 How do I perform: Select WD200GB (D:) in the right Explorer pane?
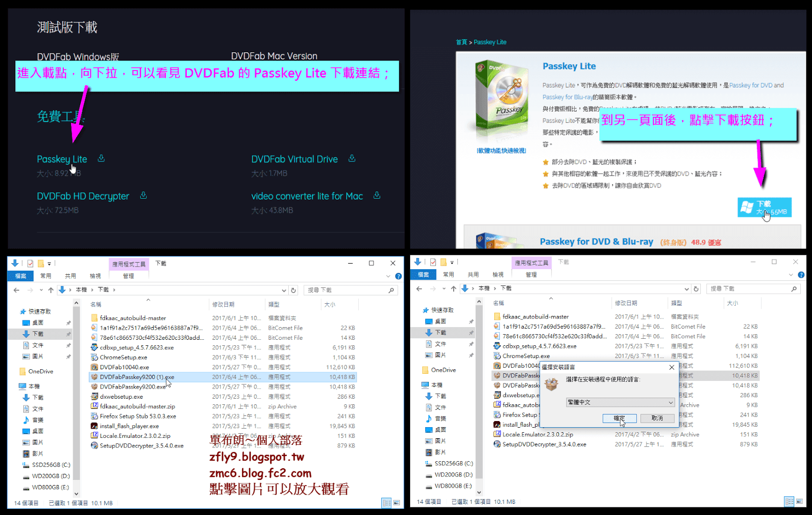pyautogui.click(x=453, y=474)
